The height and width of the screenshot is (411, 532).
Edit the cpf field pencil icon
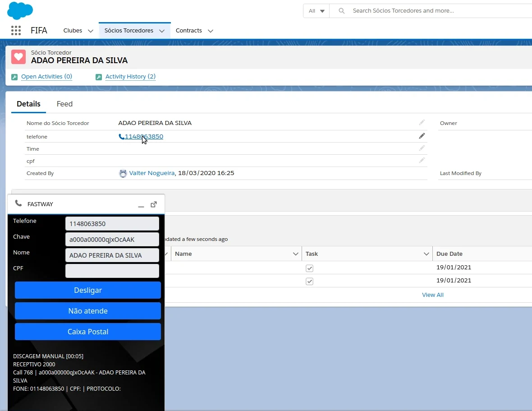coord(422,160)
